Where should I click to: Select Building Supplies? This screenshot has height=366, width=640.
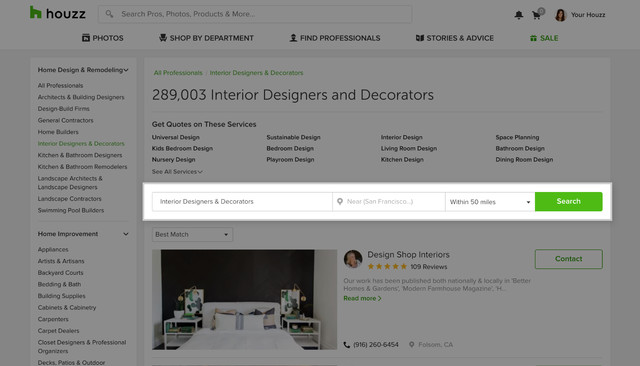click(62, 296)
